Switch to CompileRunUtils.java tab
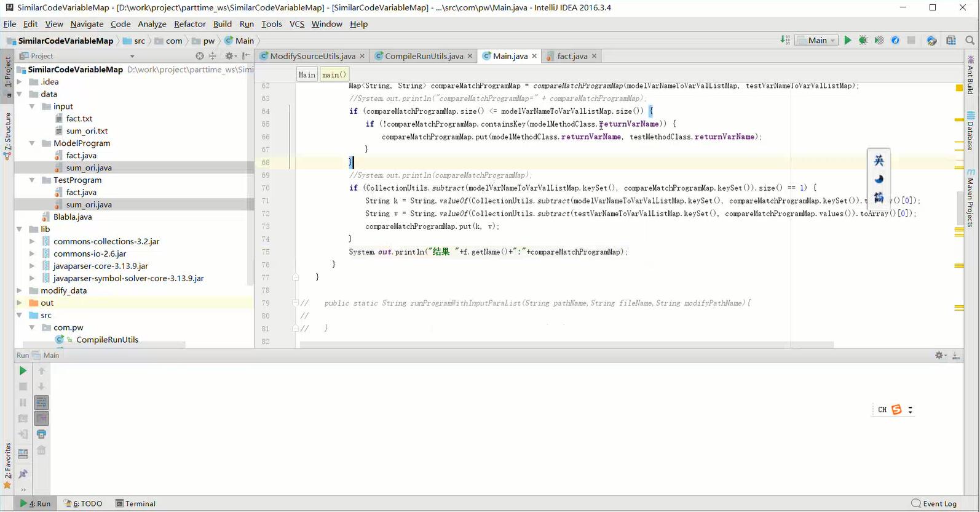The image size is (980, 512). (x=424, y=56)
